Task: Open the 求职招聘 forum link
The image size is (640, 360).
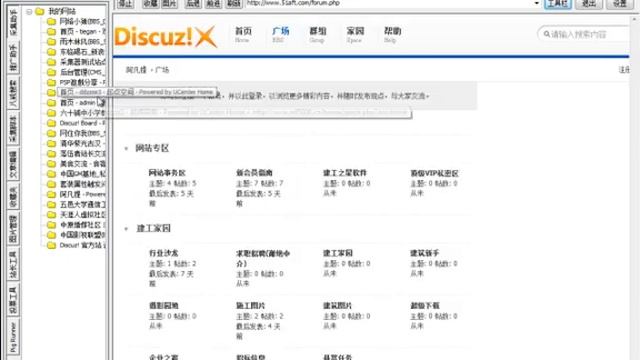Action: 263,258
